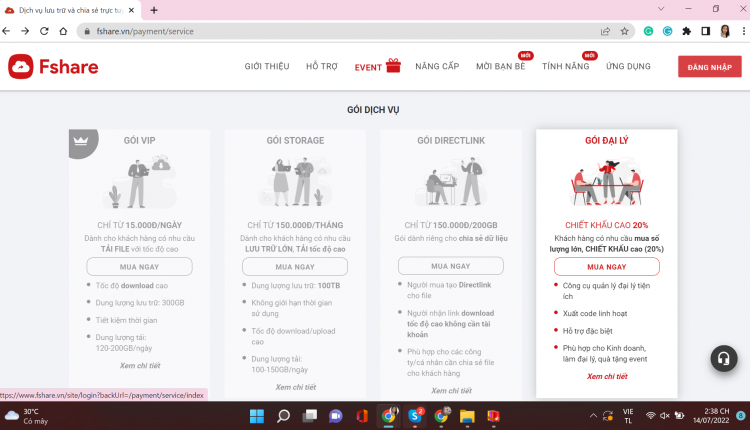Image resolution: width=750 pixels, height=430 pixels.
Task: Click MUA NGAY under Gói Đại Lý
Action: (x=607, y=267)
